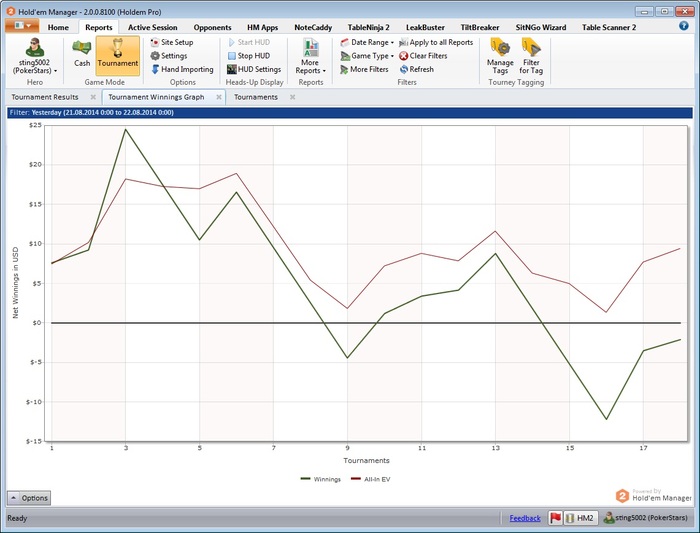Open Hand Importing option
The image size is (700, 533).
tap(182, 69)
